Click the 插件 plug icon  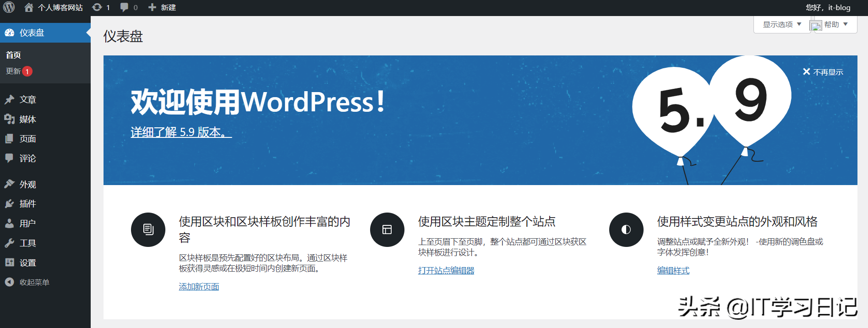(10, 203)
